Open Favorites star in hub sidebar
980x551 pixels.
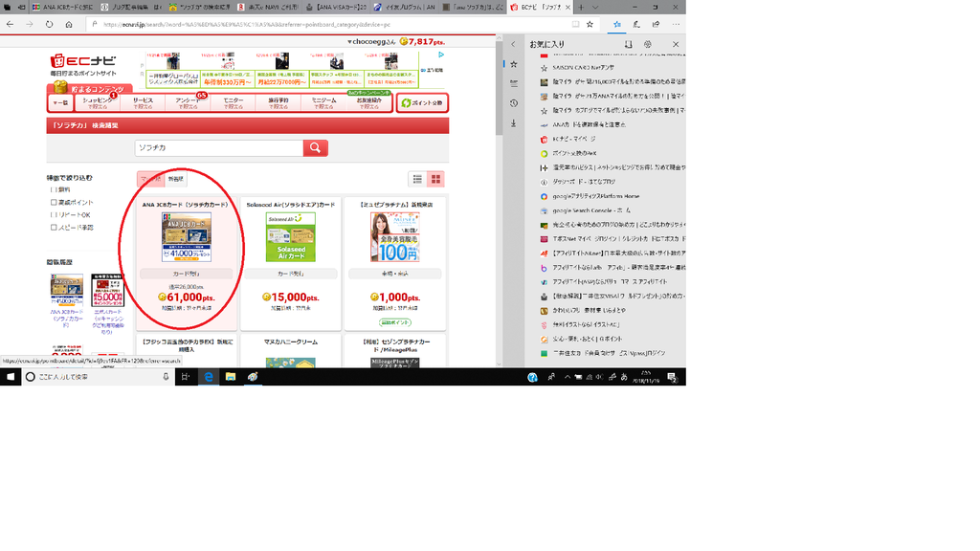pyautogui.click(x=514, y=64)
